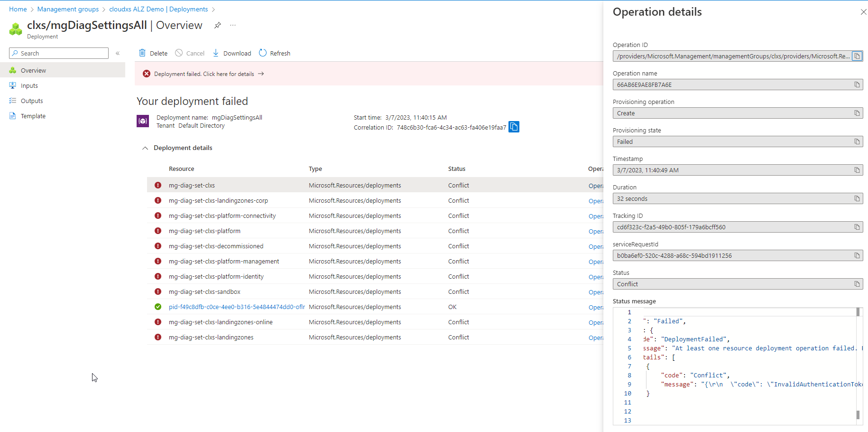Pin the mgDiagSettingsAll overview blade
868x432 pixels.
point(217,25)
